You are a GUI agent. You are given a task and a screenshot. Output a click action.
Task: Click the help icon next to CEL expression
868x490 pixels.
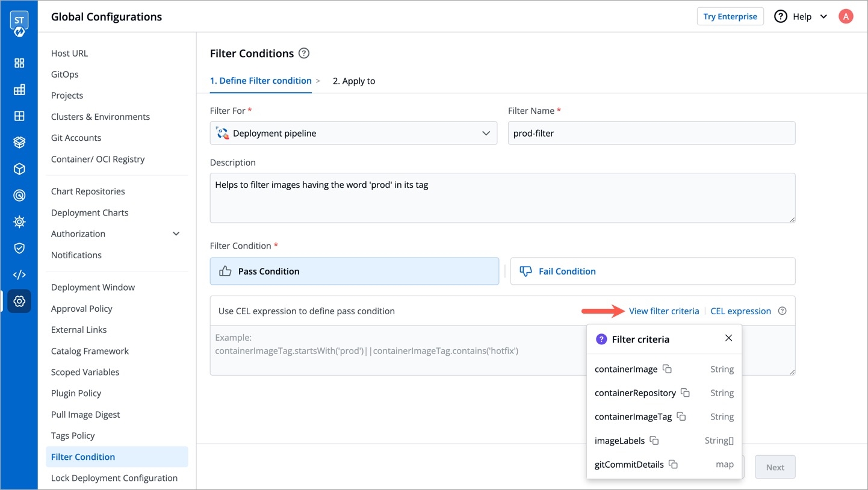tap(782, 311)
